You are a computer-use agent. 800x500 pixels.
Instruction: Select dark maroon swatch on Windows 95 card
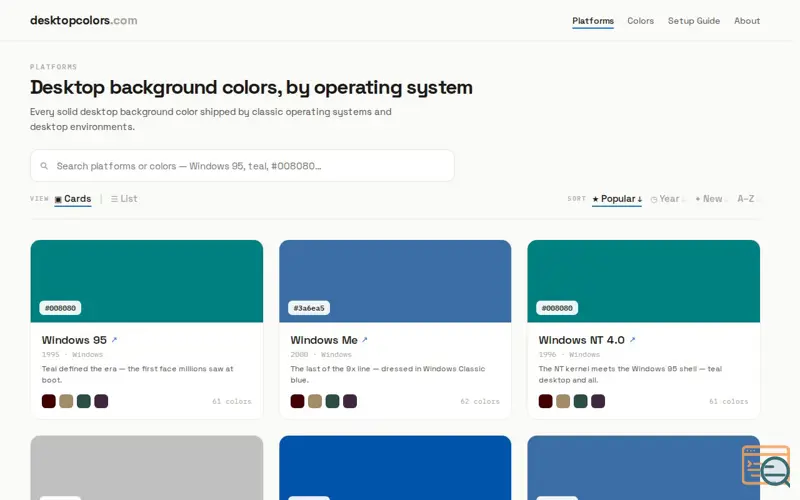[x=49, y=402]
